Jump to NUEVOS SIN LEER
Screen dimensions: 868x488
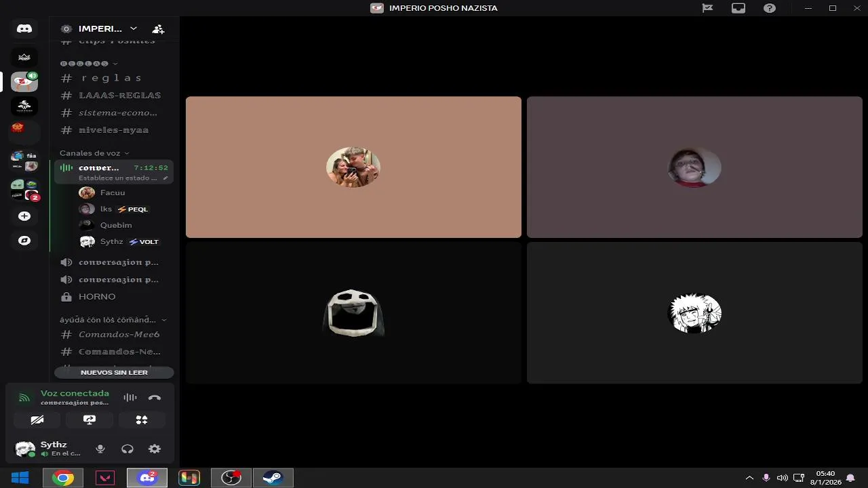(114, 372)
